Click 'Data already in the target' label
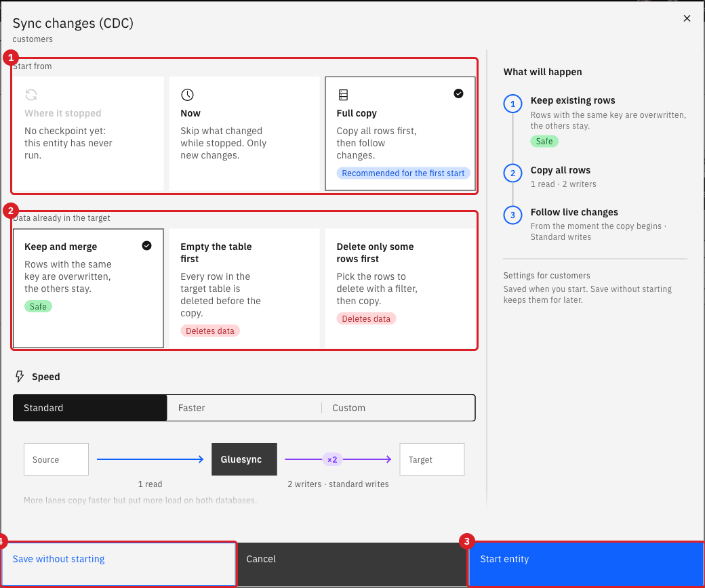 coord(62,218)
